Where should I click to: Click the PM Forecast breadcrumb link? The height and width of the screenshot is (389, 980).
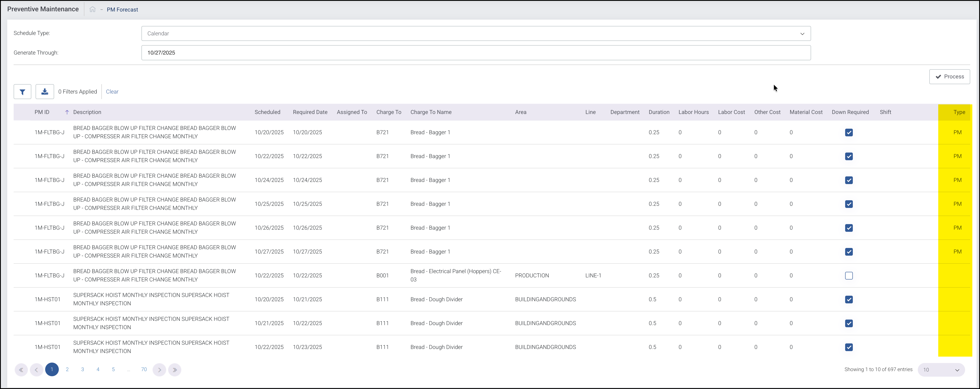[x=122, y=10]
